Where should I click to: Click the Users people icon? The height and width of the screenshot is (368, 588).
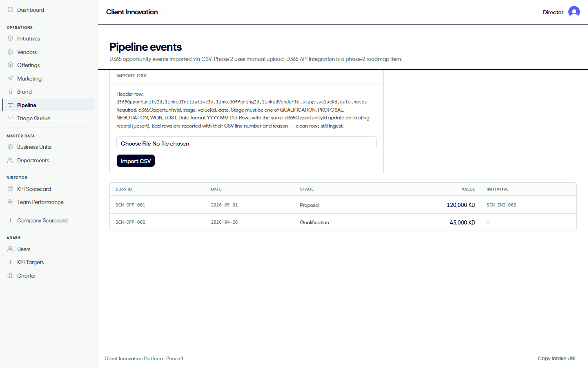pyautogui.click(x=10, y=249)
